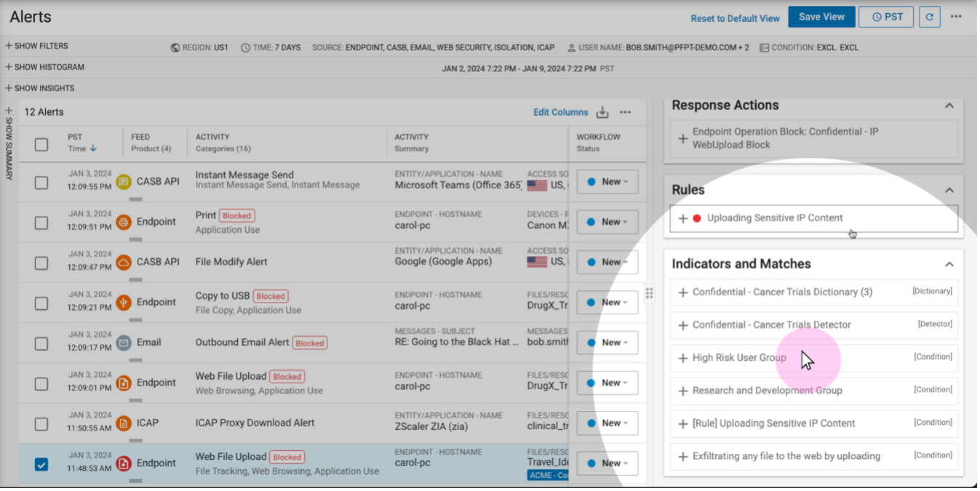Click the Edit Columns link
Viewport: 980px width, 491px height.
560,112
